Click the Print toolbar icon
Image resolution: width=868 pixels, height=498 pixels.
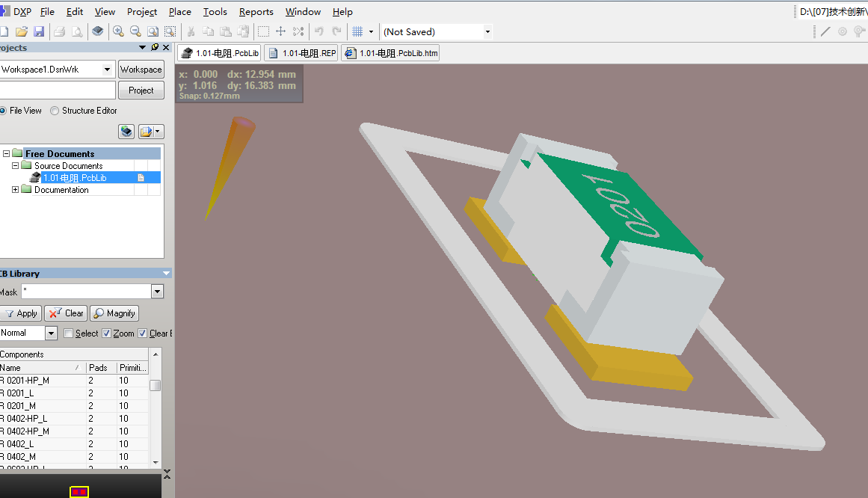click(59, 31)
